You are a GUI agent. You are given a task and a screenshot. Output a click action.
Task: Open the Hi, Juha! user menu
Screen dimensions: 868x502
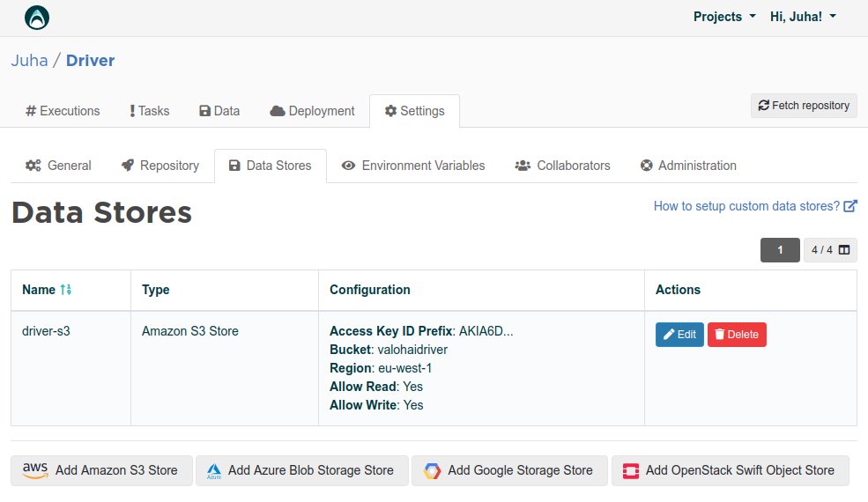803,17
